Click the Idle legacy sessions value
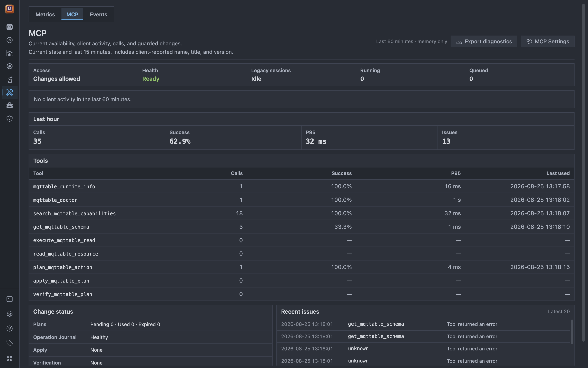Viewport: 588px width, 368px height. click(x=256, y=79)
